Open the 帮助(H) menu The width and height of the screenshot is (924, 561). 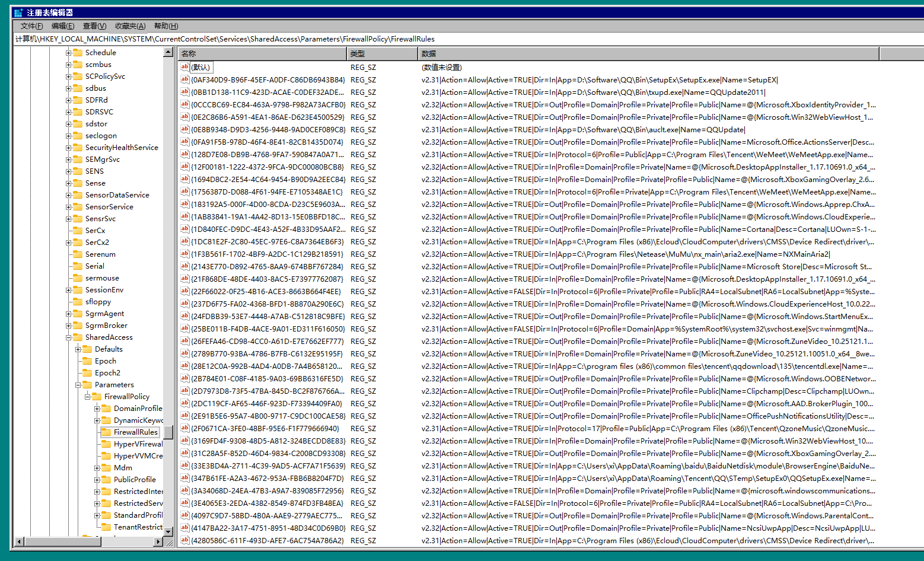click(166, 26)
